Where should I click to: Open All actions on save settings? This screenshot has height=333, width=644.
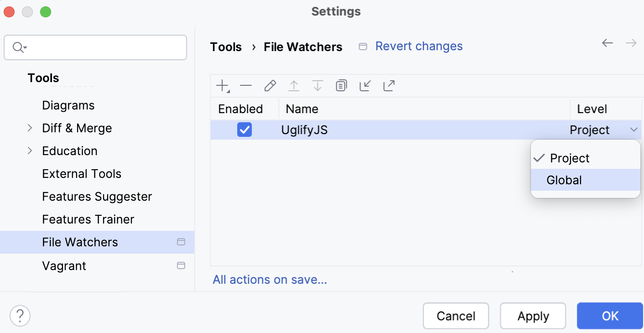coord(269,279)
